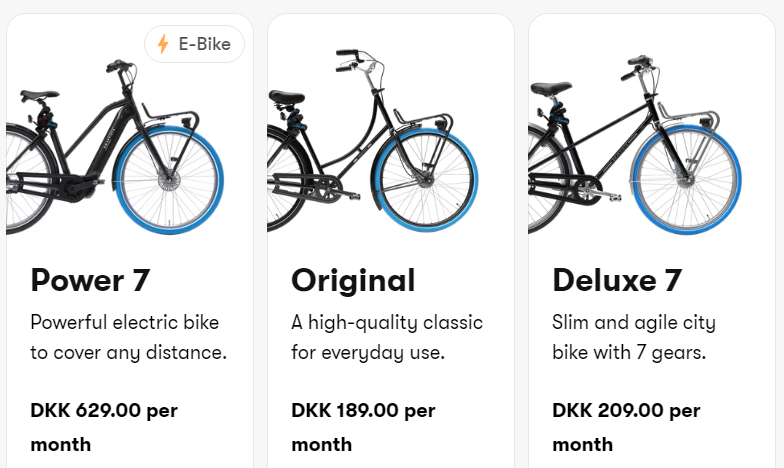Select the Power 7 title
This screenshot has height=468, width=784.
90,280
